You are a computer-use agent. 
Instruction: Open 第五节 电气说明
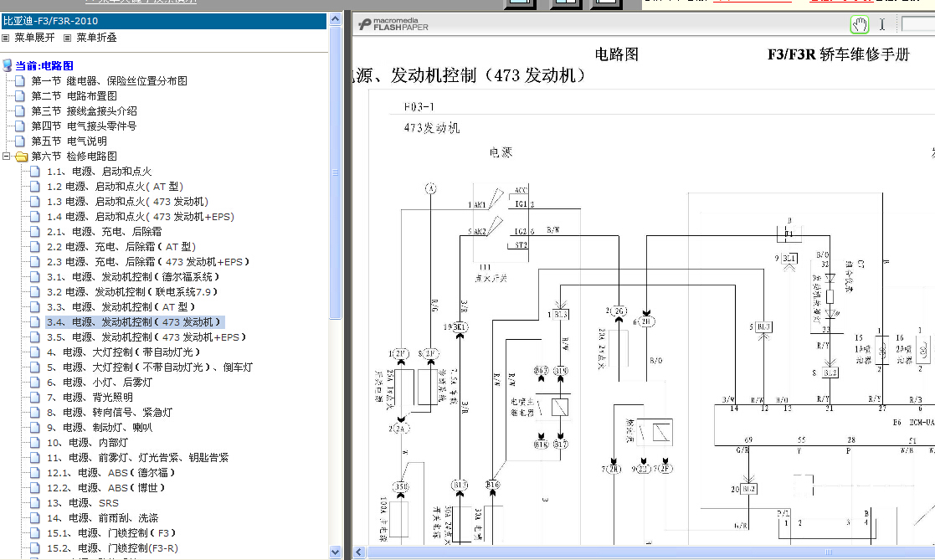pyautogui.click(x=69, y=141)
